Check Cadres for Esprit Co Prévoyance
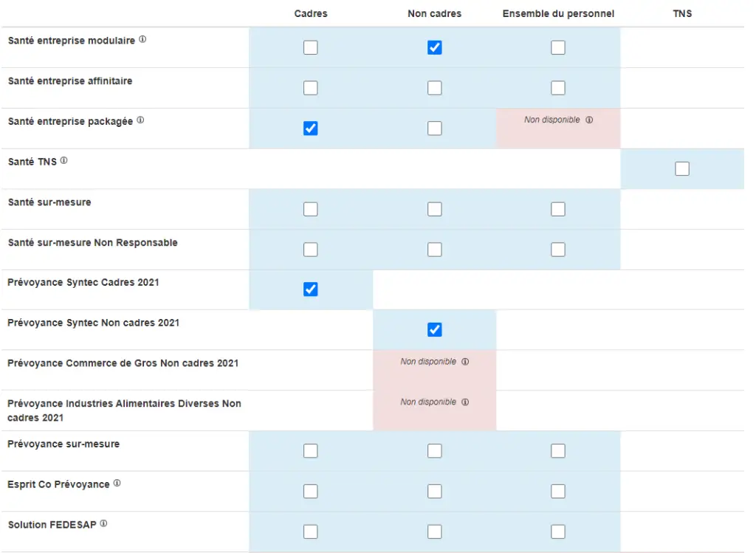The height and width of the screenshot is (553, 756). click(311, 492)
